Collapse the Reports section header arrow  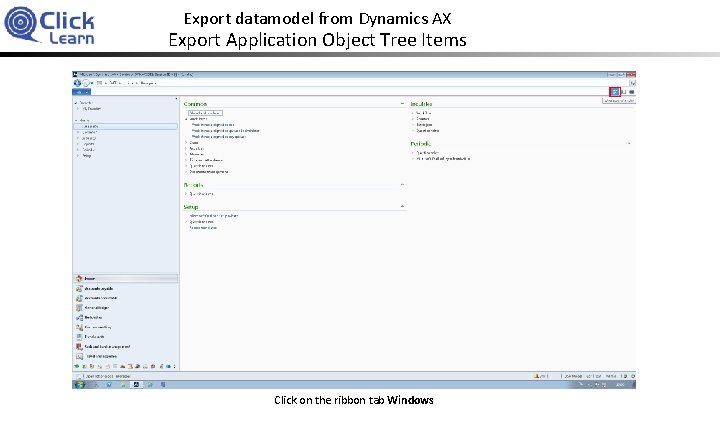(x=402, y=185)
